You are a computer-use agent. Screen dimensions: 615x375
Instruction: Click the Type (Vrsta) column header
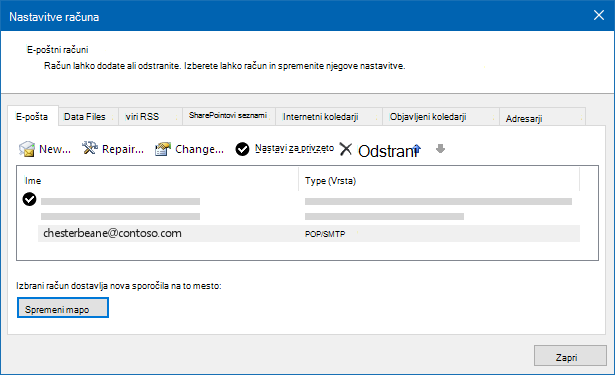click(330, 181)
